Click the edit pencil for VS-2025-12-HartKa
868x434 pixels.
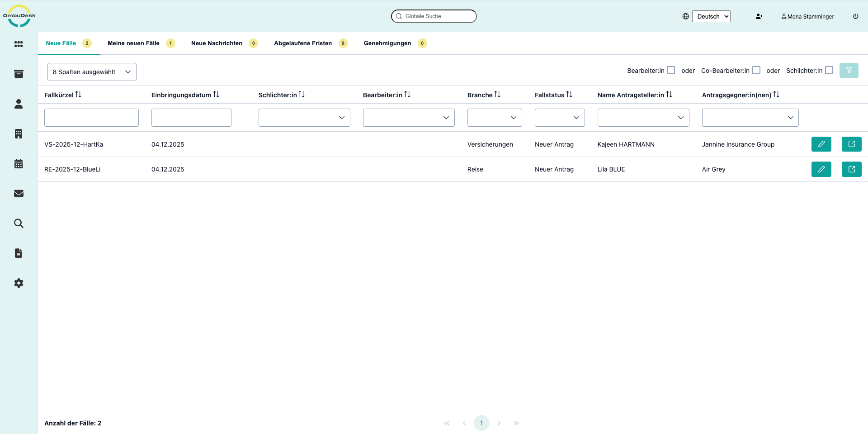click(x=821, y=144)
